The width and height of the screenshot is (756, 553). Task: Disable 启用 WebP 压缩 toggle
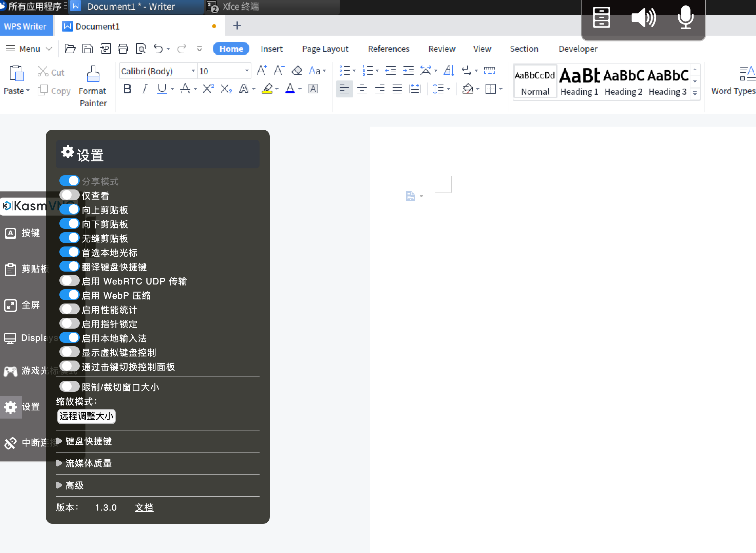70,295
